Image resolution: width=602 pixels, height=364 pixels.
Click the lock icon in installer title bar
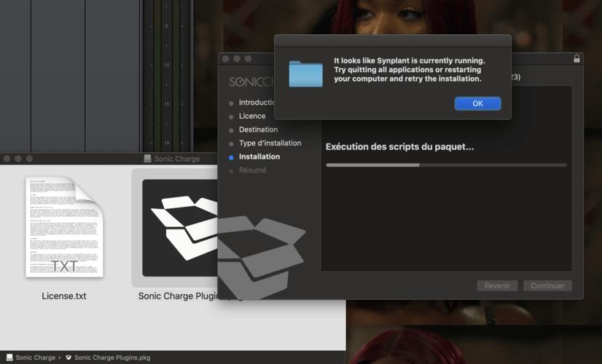coord(576,58)
